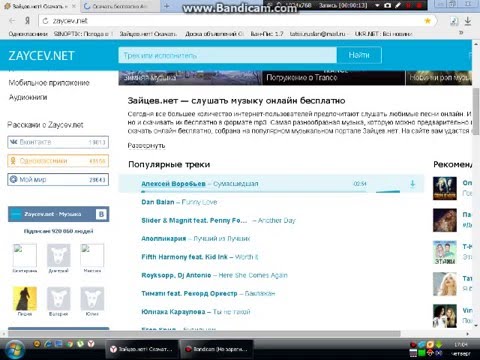
Task: Open the SINOPTIK bookmark
Action: point(83,34)
